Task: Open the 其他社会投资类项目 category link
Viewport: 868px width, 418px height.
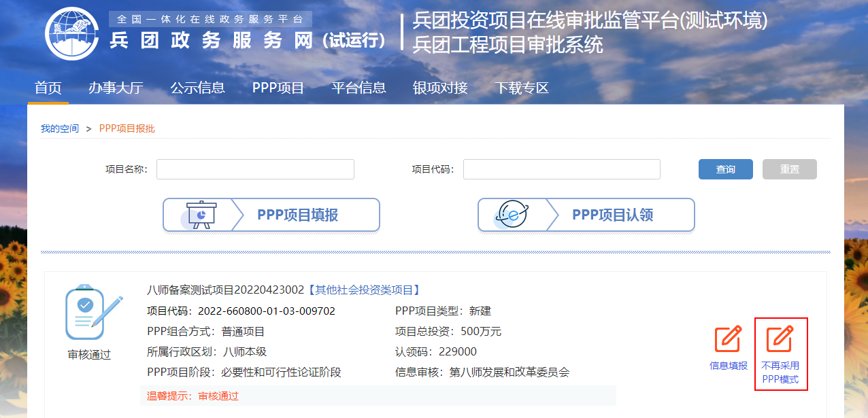Action: click(364, 290)
